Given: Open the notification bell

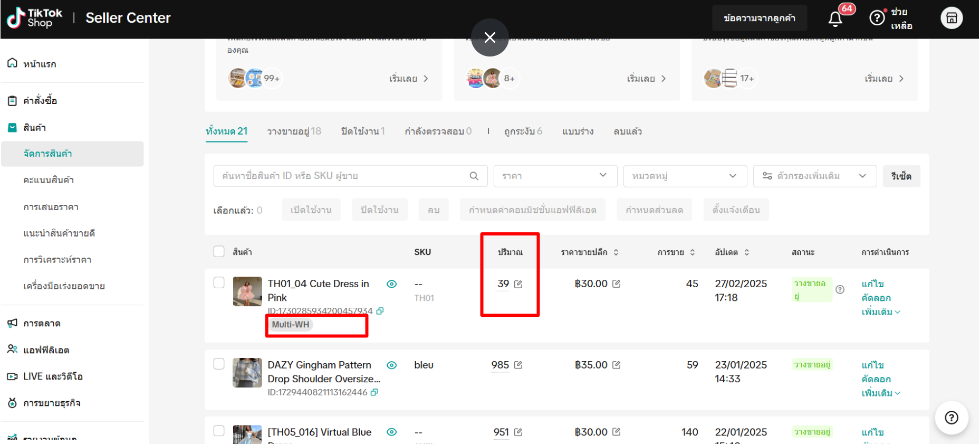Looking at the screenshot, I should point(835,19).
